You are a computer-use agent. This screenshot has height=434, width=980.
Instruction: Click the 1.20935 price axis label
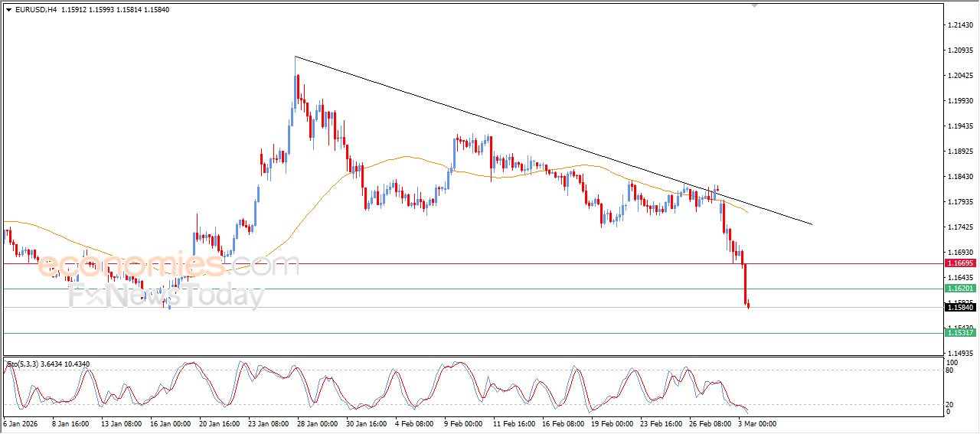pos(960,51)
